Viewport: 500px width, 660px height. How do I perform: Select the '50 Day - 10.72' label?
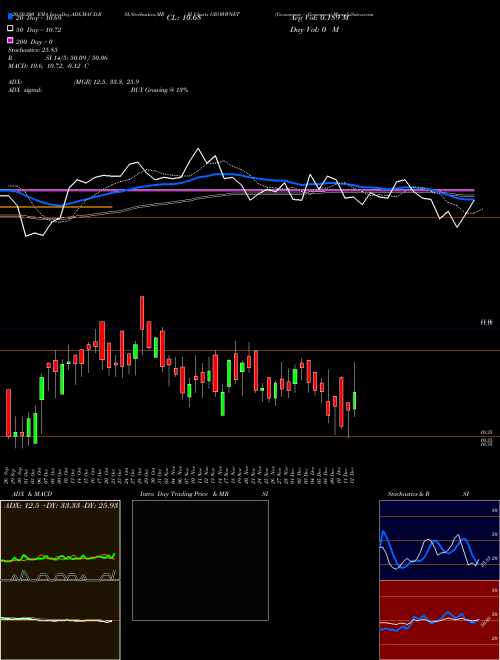click(39, 30)
